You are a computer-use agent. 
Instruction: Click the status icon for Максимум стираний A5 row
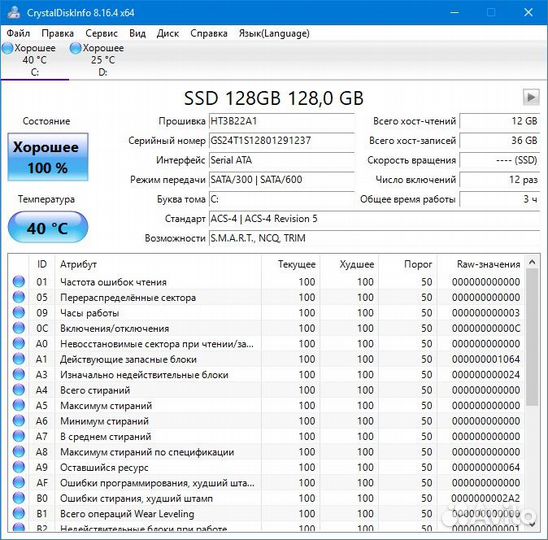tap(19, 405)
